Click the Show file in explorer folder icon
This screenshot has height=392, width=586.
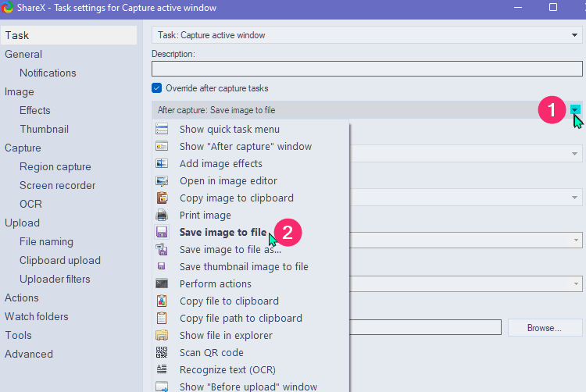point(162,335)
